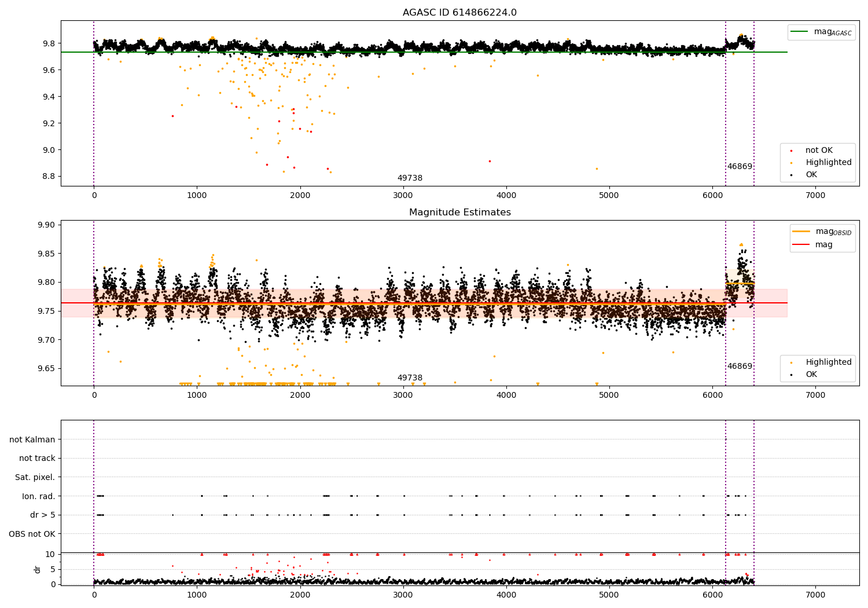The image size is (868, 608).
Task: Click the "Ion. rad." row label
Action: 39,496
